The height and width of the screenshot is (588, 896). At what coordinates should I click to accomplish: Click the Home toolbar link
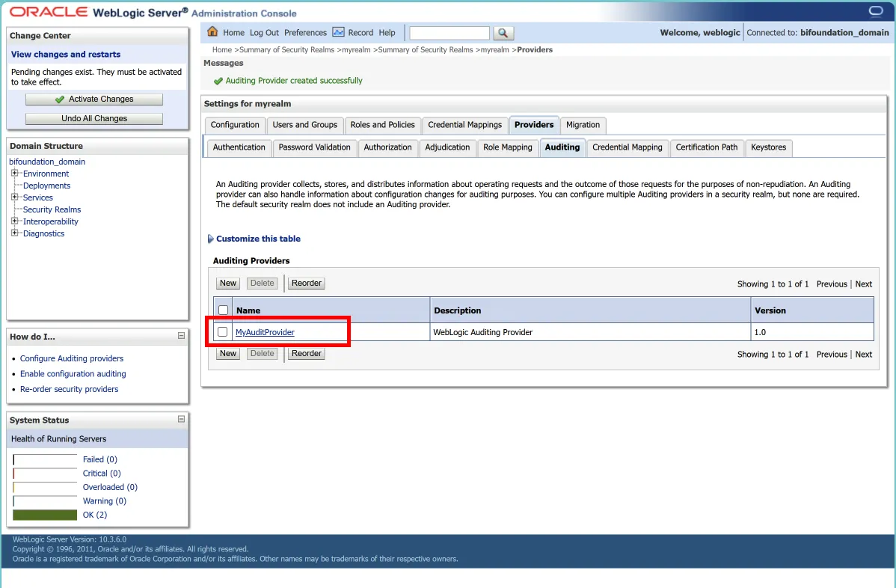[x=233, y=33]
